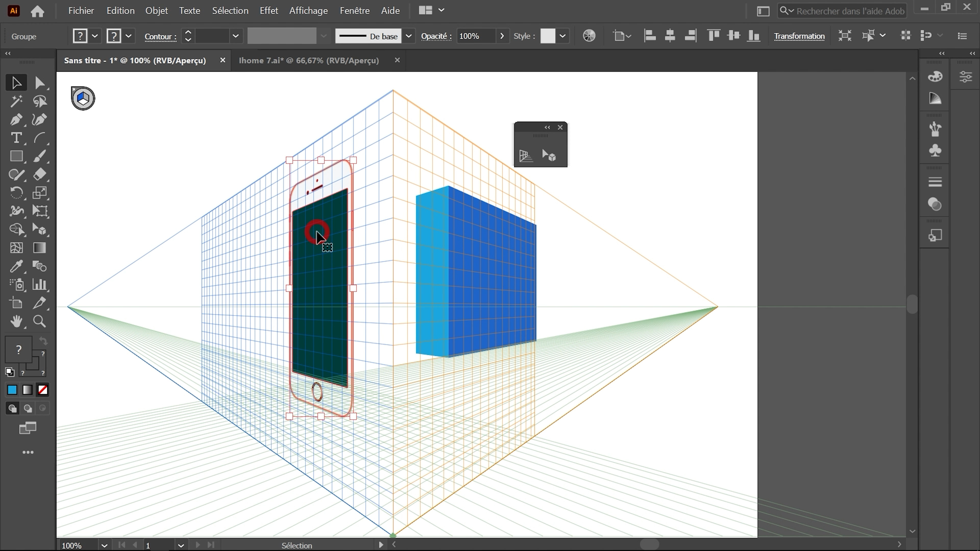Select the Type tool

pos(16,138)
